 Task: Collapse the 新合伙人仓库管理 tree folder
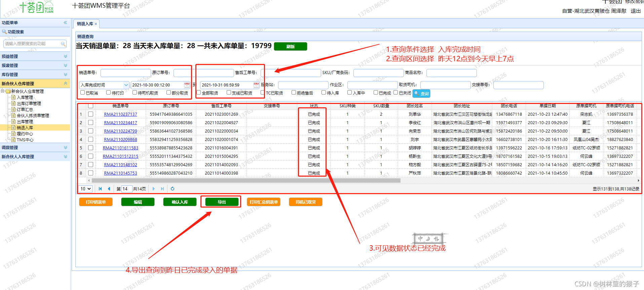coord(3,91)
